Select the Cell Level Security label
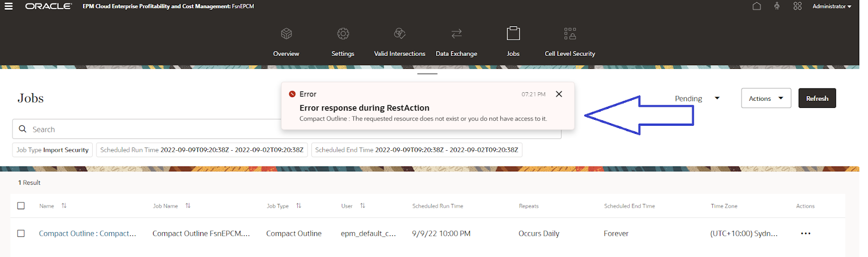The height and width of the screenshot is (257, 868). pos(570,54)
